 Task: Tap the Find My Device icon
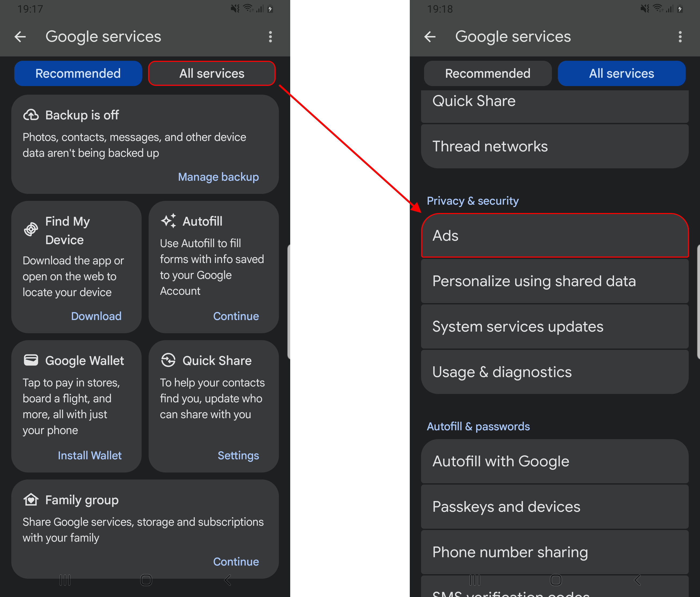pos(31,230)
